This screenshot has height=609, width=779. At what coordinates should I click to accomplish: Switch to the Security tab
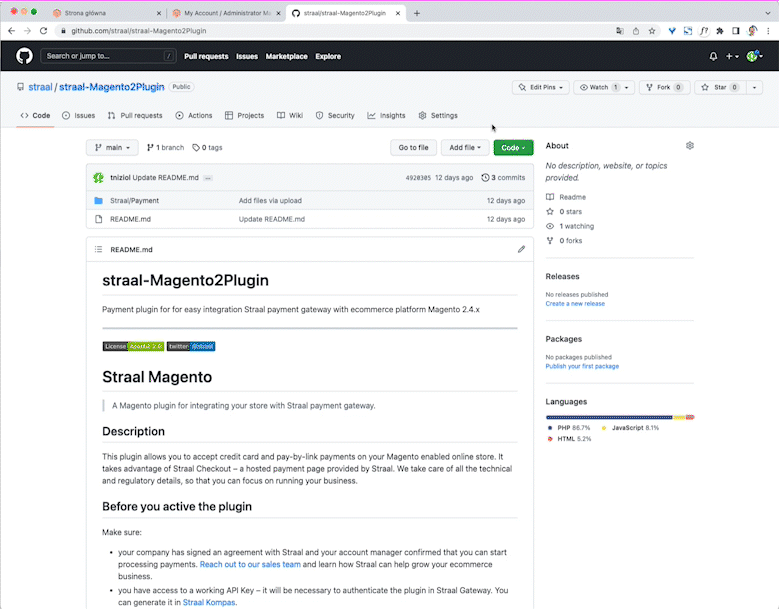[x=335, y=115]
